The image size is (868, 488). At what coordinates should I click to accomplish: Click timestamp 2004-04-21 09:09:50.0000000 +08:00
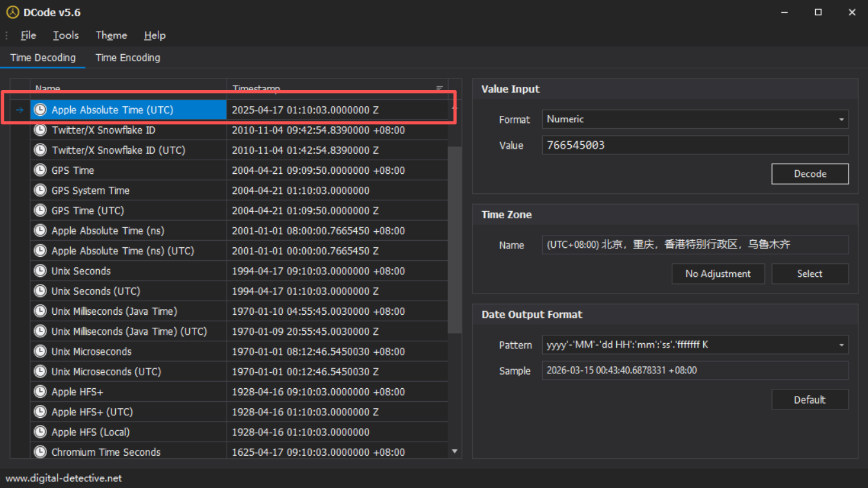point(318,171)
